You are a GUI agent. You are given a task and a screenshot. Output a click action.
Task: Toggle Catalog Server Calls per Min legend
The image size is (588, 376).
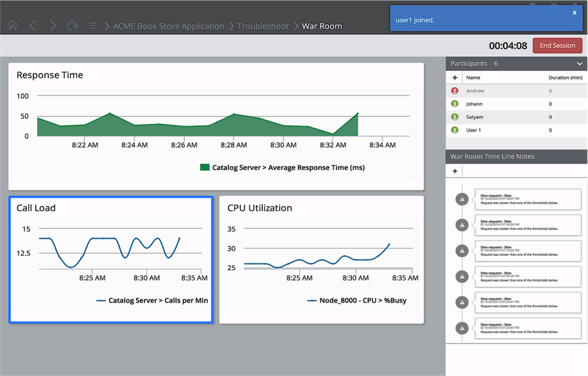pos(152,300)
